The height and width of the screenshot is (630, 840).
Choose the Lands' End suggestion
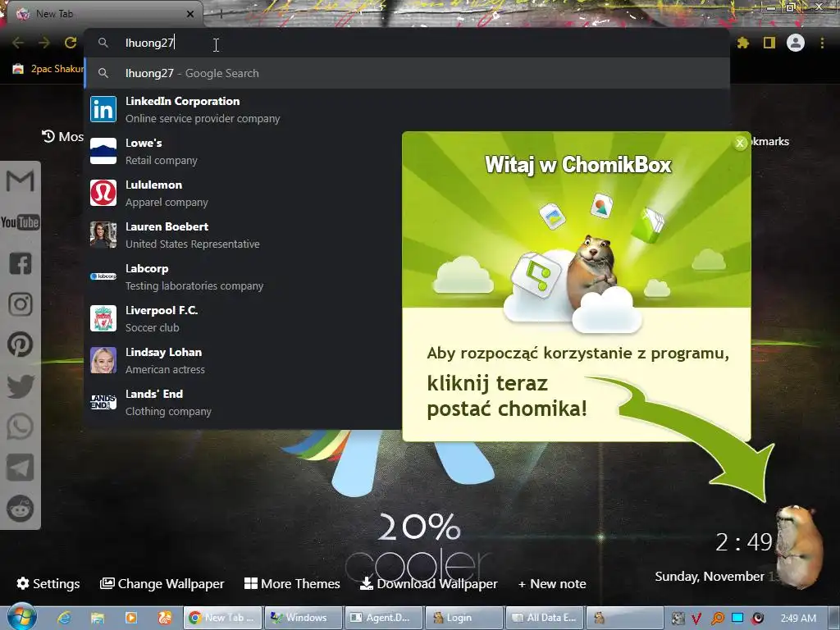coord(243,402)
